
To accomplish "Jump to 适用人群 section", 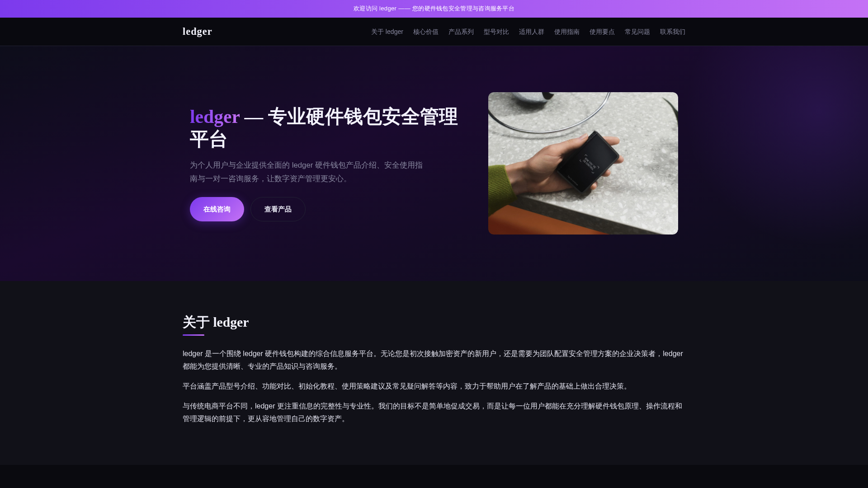I will pyautogui.click(x=532, y=32).
